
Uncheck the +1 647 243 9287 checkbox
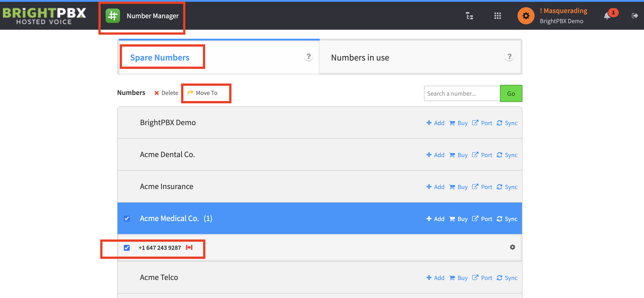(x=127, y=248)
